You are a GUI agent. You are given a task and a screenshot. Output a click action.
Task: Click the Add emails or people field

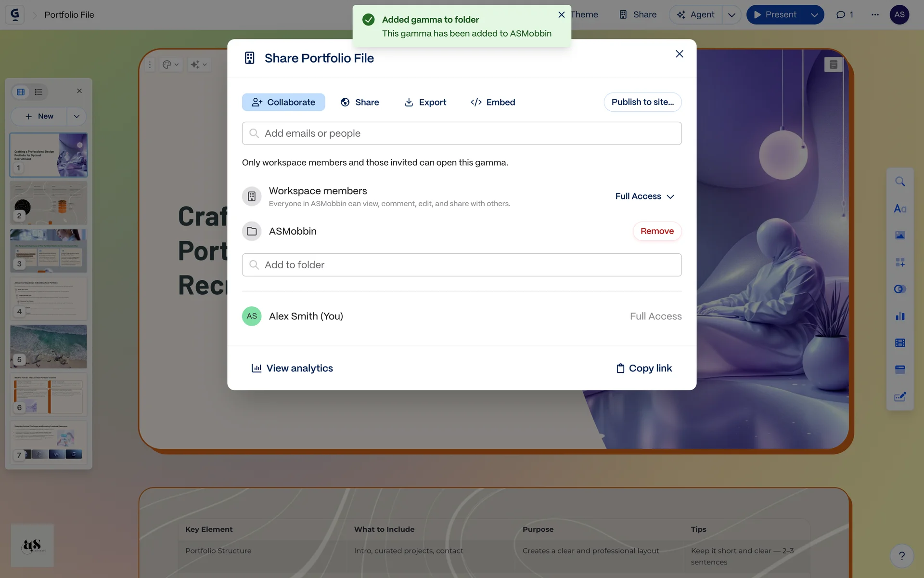coord(462,133)
